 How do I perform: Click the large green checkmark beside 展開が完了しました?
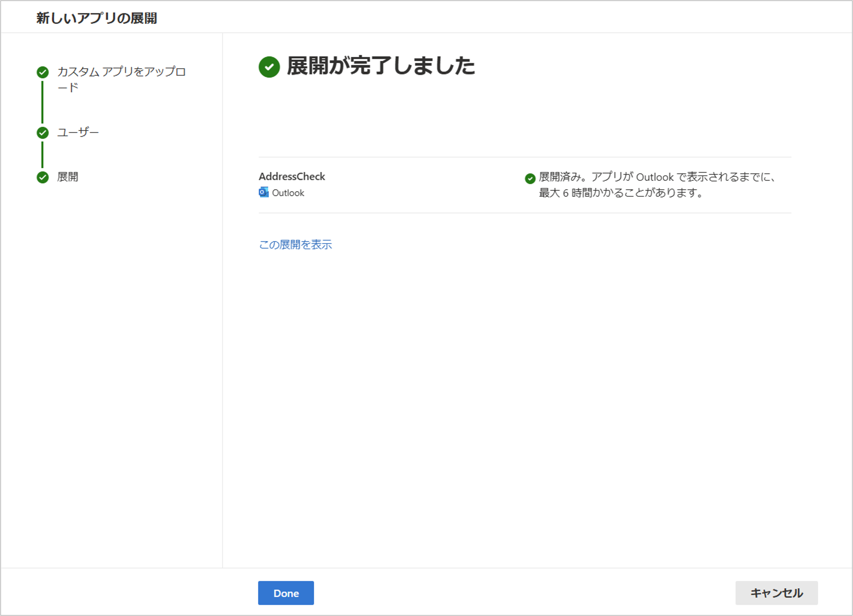pos(269,67)
